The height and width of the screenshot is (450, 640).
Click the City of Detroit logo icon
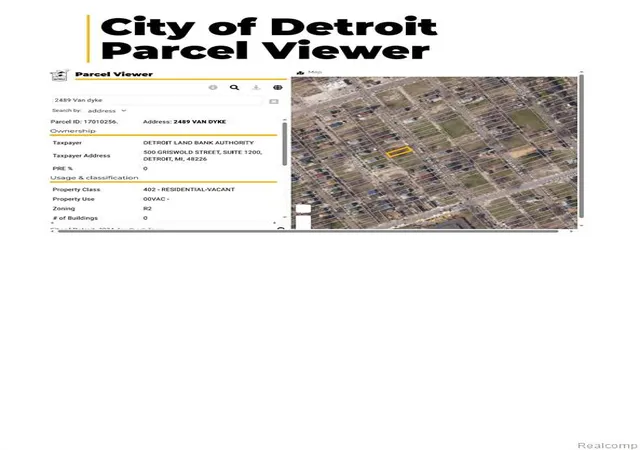click(60, 75)
